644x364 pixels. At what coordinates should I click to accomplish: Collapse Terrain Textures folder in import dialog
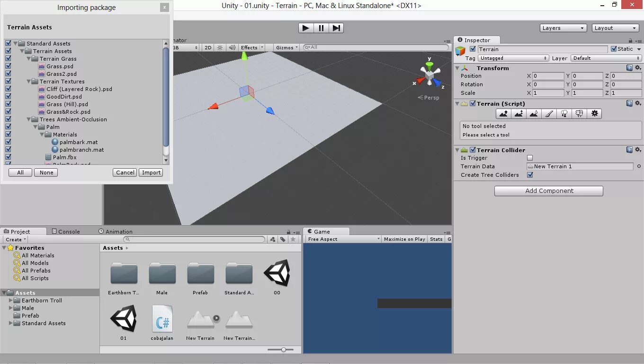click(x=28, y=82)
